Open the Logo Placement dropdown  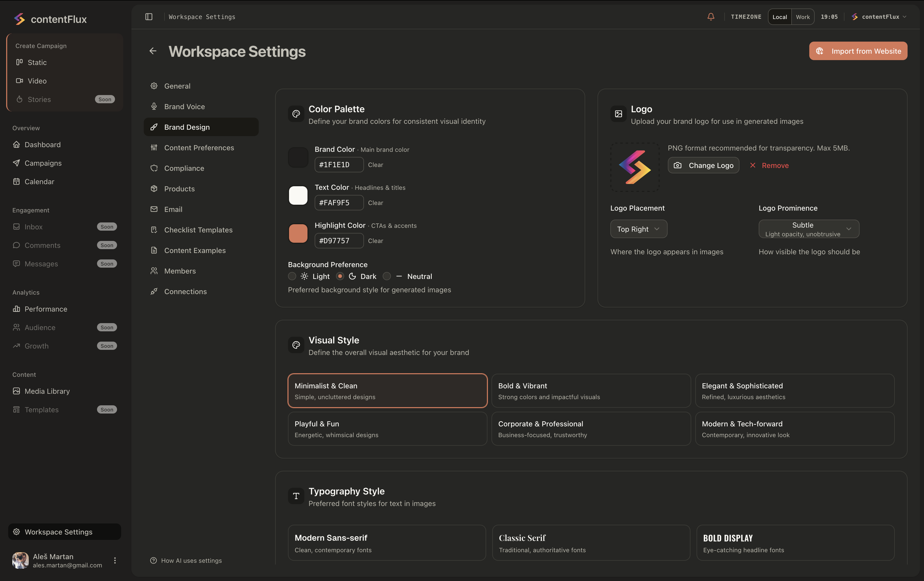point(639,229)
